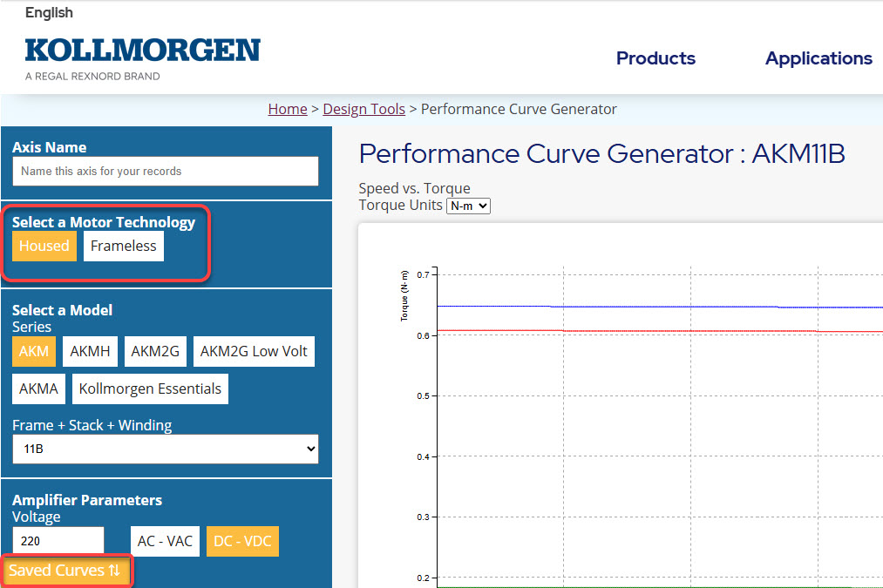Select the Frameless motor technology
This screenshot has height=588, width=883.
pyautogui.click(x=124, y=246)
